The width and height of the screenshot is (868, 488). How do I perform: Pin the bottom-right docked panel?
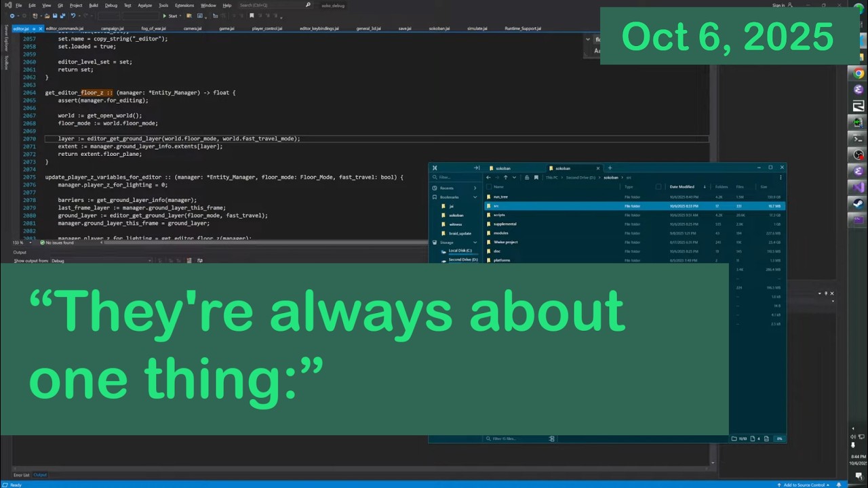[x=826, y=293]
